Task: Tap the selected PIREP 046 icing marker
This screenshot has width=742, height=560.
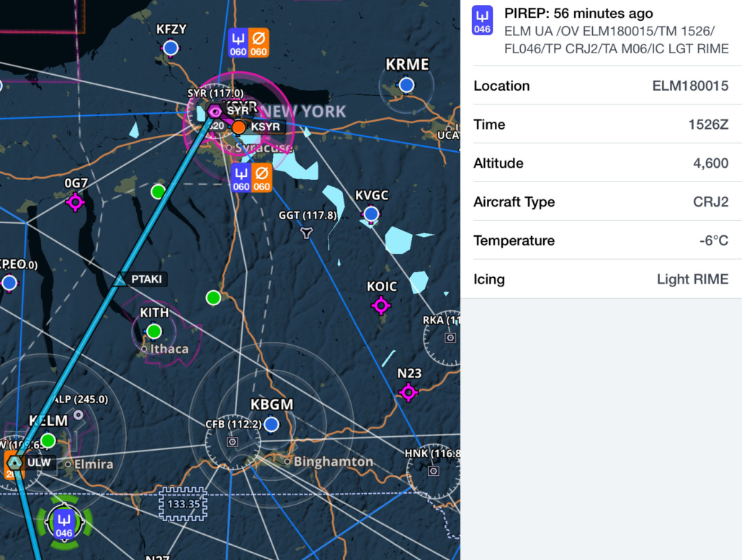Action: [x=64, y=524]
